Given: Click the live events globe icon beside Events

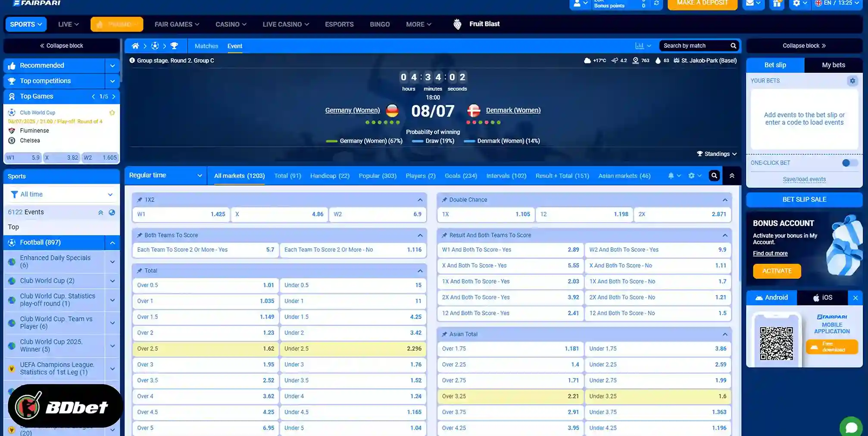Looking at the screenshot, I should [x=112, y=212].
